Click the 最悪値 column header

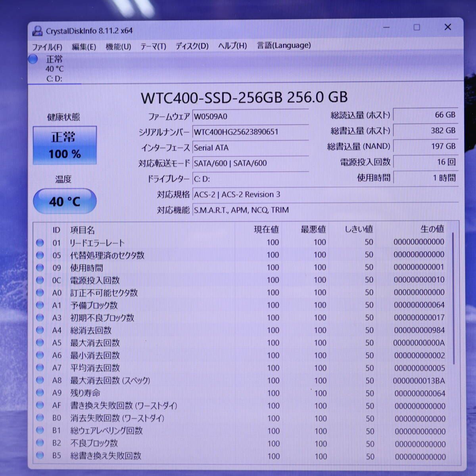pos(313,229)
